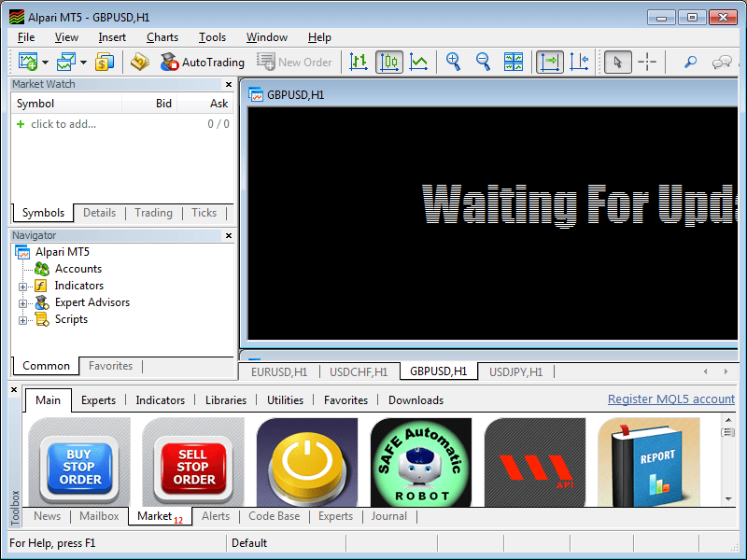Screen dimensions: 747x560
Task: Expand the Indicators tree node
Action: (x=23, y=287)
